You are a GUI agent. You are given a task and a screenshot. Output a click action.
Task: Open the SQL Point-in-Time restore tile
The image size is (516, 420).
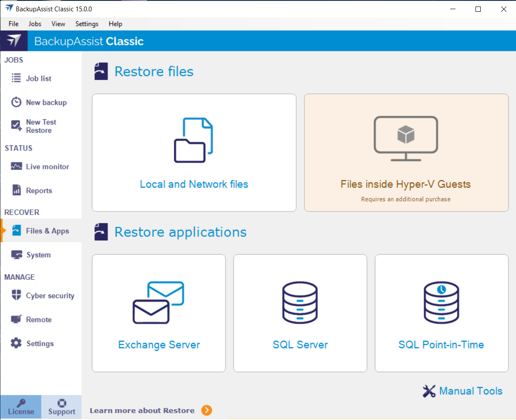(441, 313)
